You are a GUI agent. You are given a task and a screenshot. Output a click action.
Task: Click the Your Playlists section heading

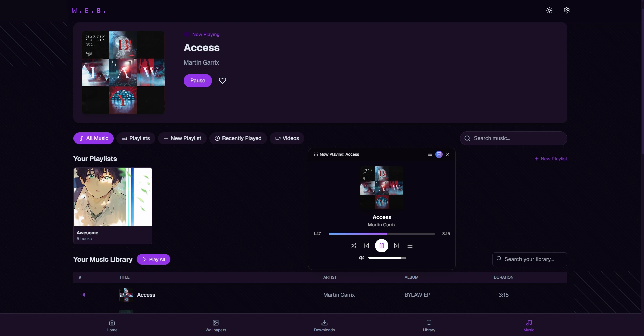(95, 159)
